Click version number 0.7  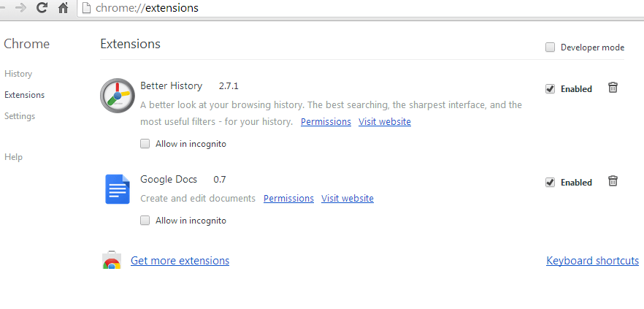219,180
